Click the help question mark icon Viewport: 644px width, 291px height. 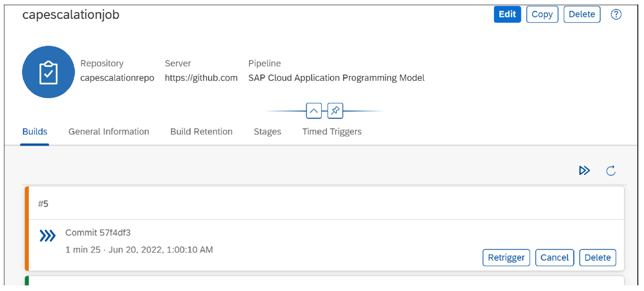(616, 14)
